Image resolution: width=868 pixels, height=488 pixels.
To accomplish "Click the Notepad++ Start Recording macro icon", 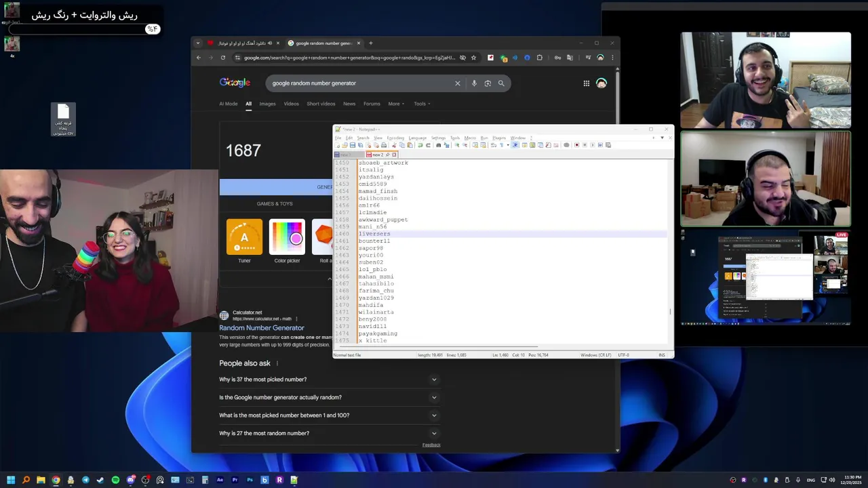I will pyautogui.click(x=577, y=145).
